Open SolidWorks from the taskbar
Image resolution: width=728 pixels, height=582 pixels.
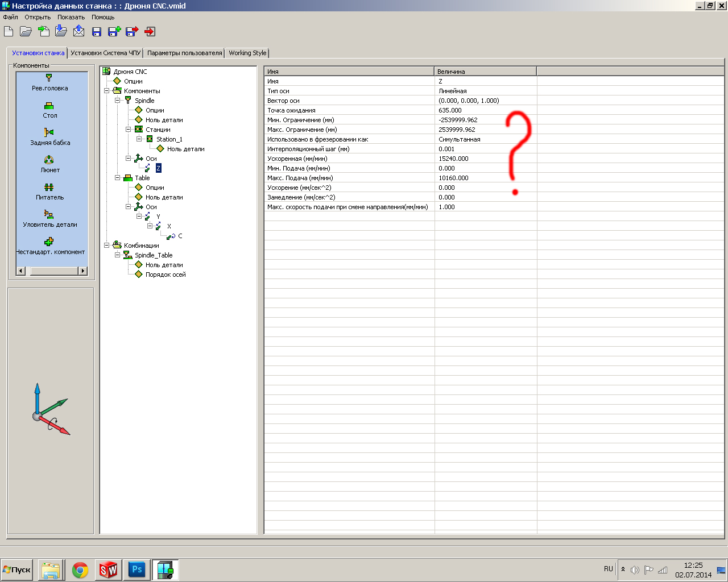pyautogui.click(x=108, y=570)
